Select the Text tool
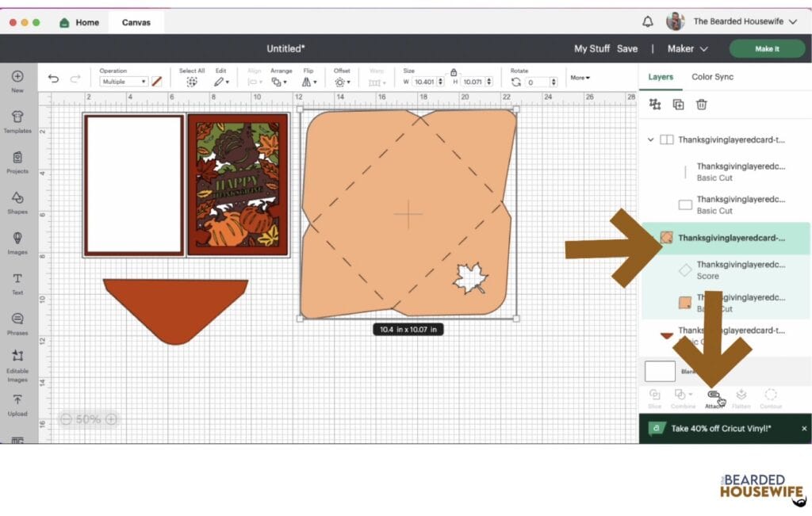Viewport: 812px width, 516px height. click(x=17, y=283)
